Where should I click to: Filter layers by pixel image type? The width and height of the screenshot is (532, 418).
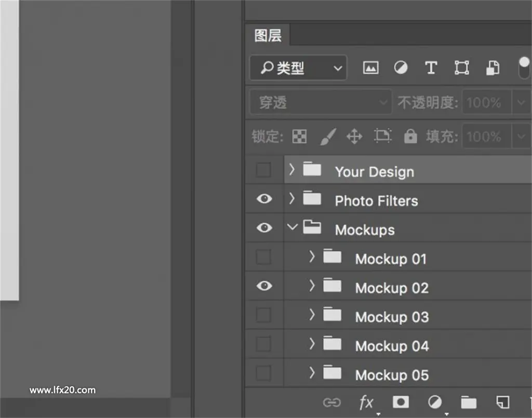(x=370, y=68)
